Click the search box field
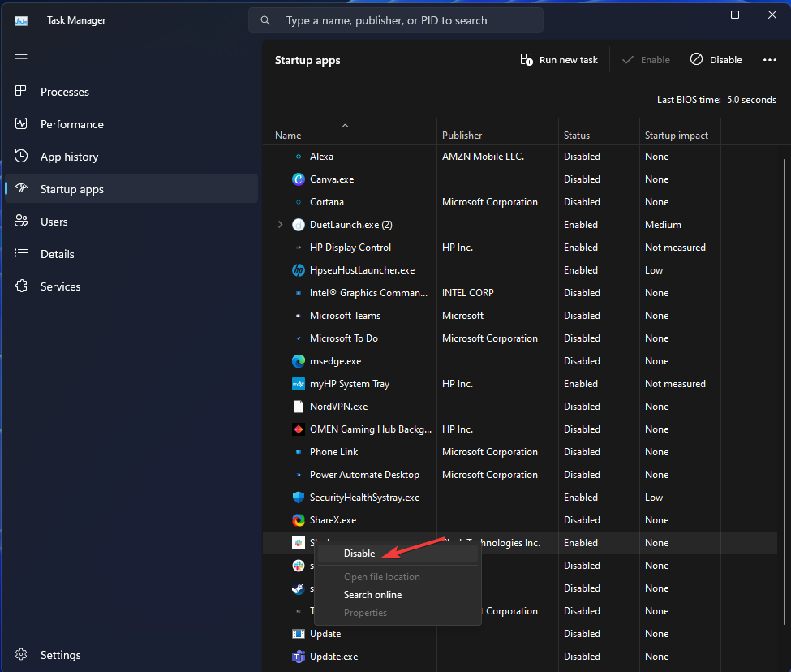 point(396,20)
